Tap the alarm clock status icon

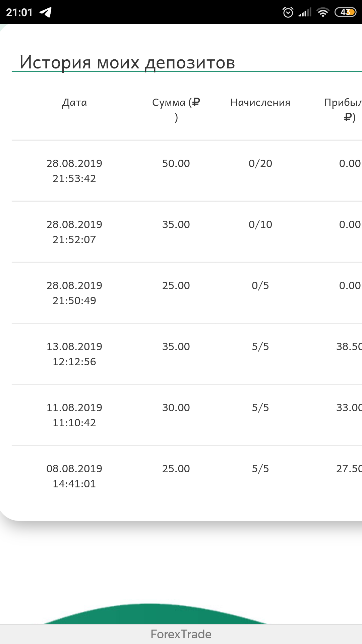(x=288, y=12)
